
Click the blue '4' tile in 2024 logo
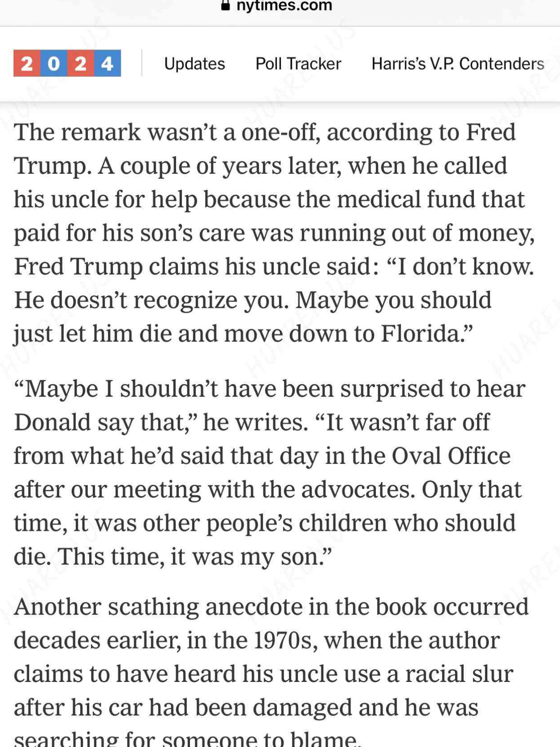(x=107, y=63)
